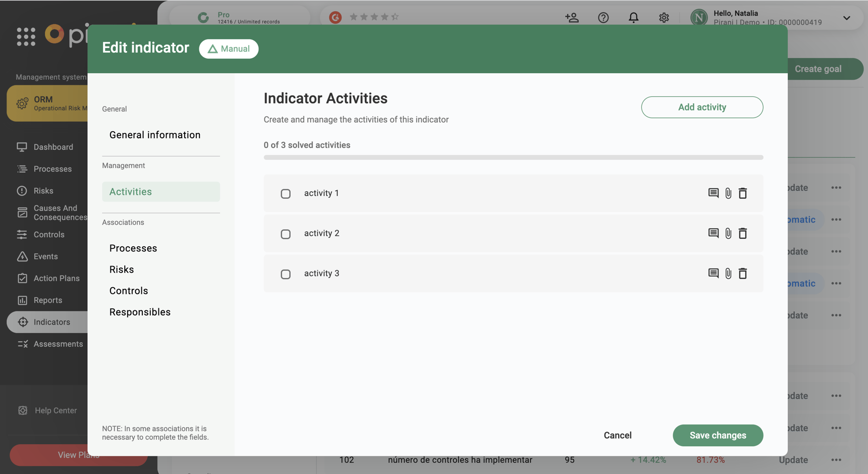Click the Add activity button
868x474 pixels.
[x=702, y=107]
